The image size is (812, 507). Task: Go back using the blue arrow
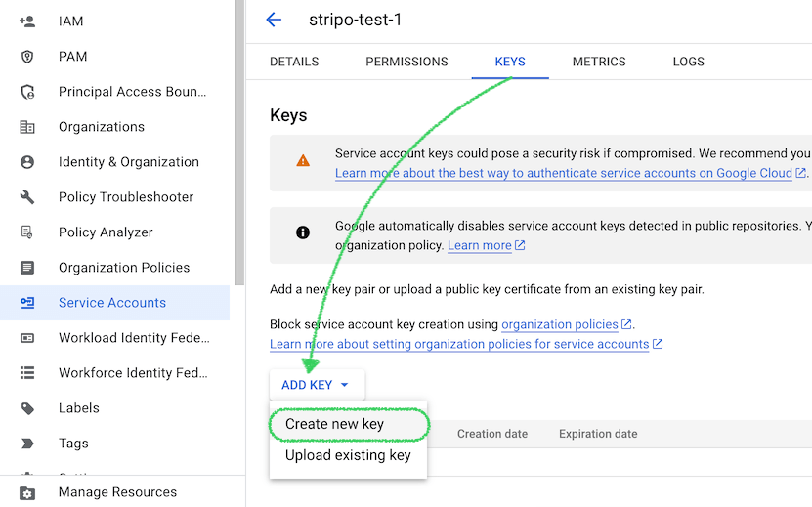click(x=274, y=20)
